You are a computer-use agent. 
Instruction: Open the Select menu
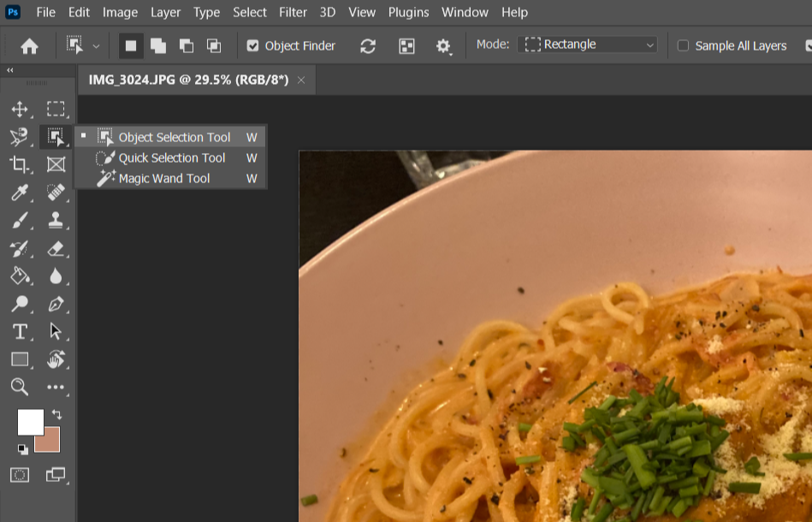[x=250, y=13]
